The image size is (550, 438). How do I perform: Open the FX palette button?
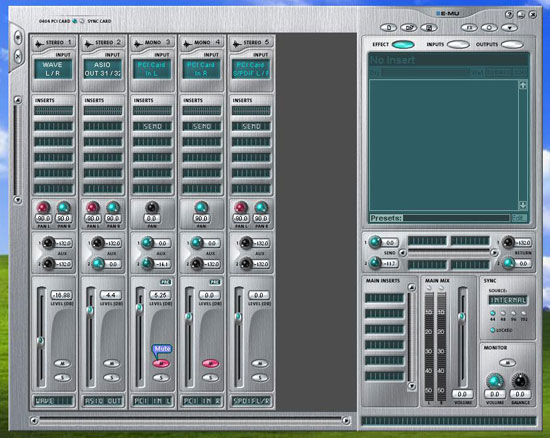(469, 27)
